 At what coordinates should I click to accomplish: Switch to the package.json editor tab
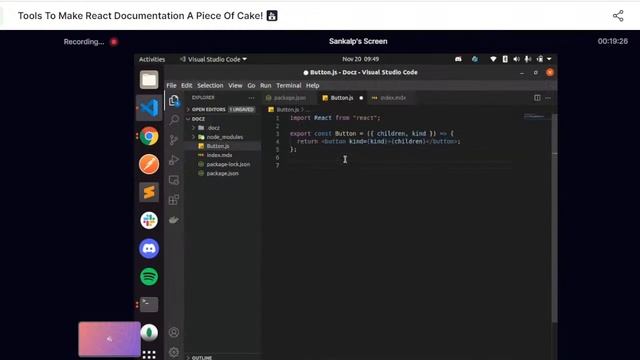pos(289,98)
